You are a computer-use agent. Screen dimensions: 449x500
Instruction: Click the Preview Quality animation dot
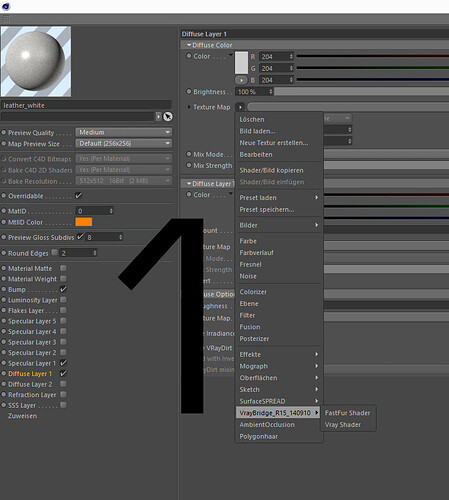(x=4, y=133)
